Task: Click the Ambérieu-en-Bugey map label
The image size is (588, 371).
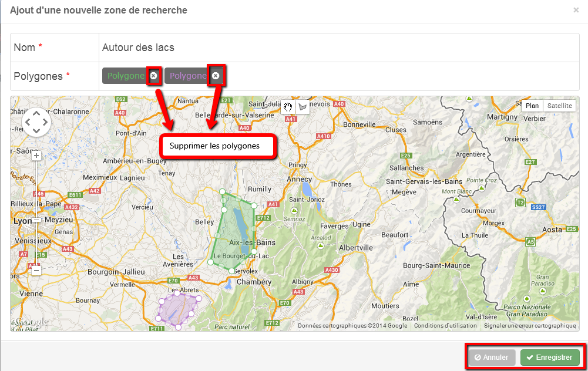Action: (x=135, y=161)
